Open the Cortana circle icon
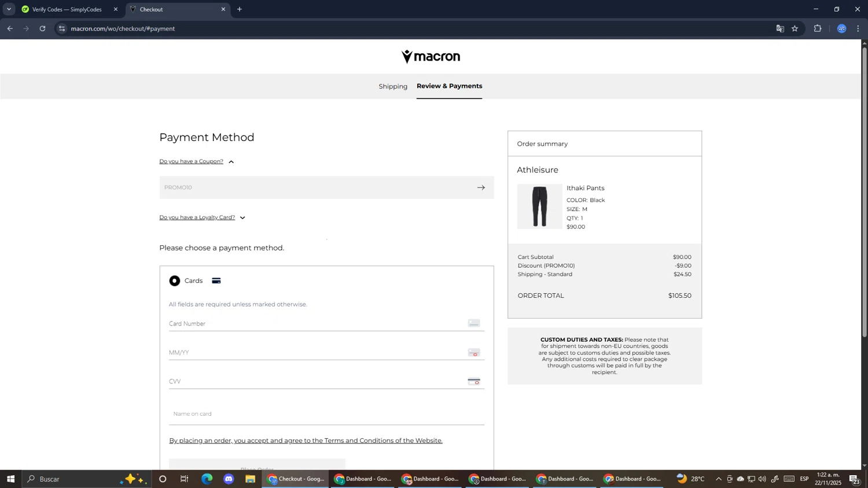The image size is (868, 488). [163, 479]
